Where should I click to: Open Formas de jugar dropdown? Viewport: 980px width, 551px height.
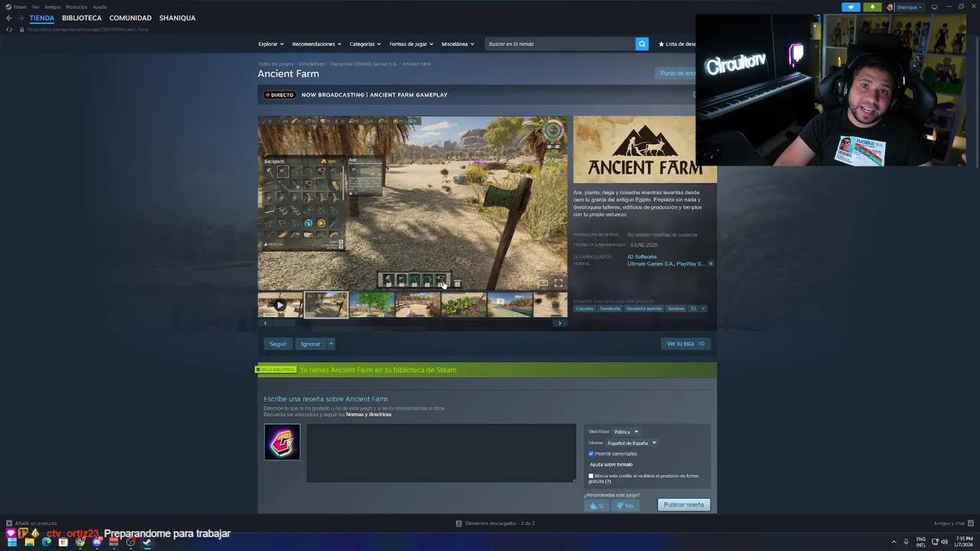click(411, 44)
